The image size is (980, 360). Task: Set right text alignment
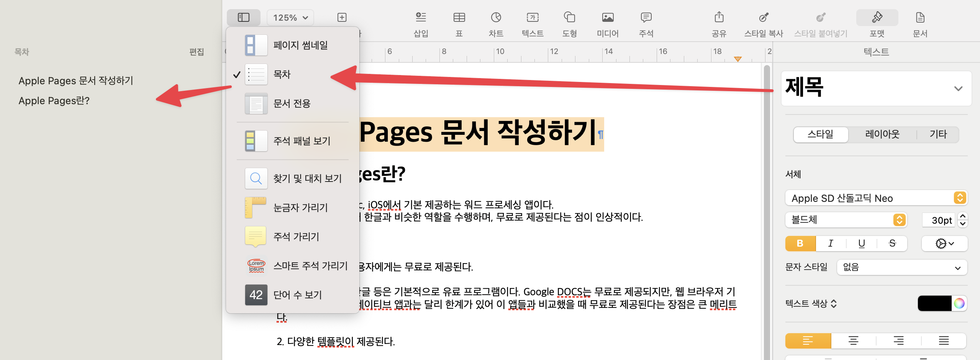click(x=898, y=340)
